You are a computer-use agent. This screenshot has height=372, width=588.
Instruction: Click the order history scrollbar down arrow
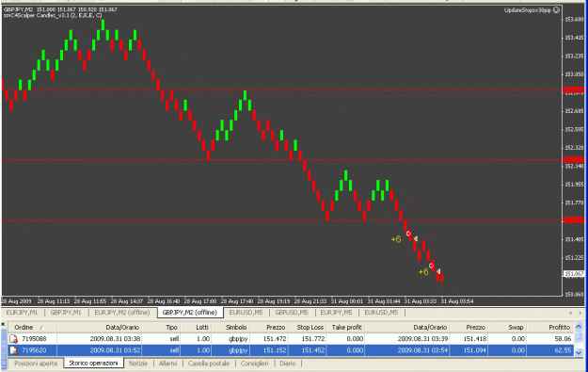click(579, 352)
